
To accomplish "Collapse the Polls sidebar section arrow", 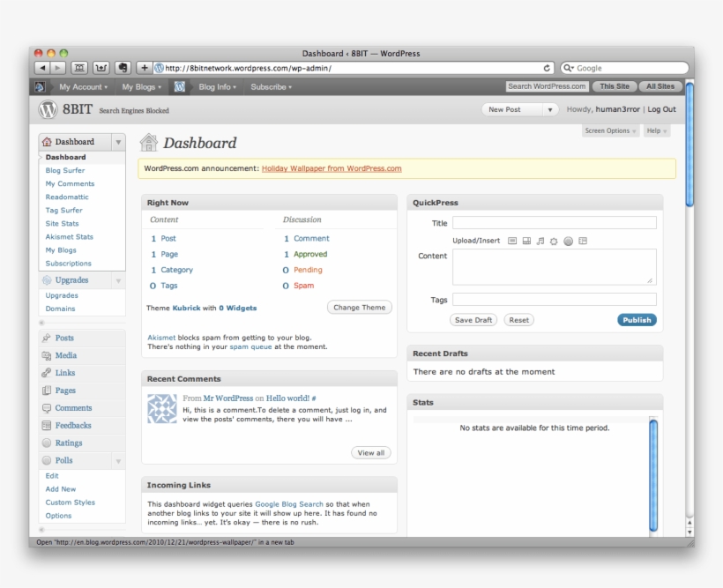I will tap(118, 461).
